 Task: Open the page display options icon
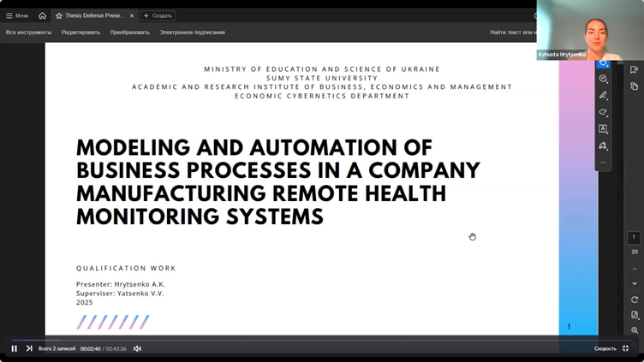(x=635, y=315)
